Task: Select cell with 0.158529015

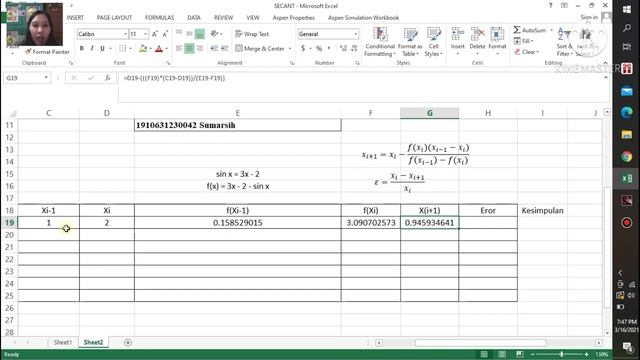Action: tap(238, 223)
